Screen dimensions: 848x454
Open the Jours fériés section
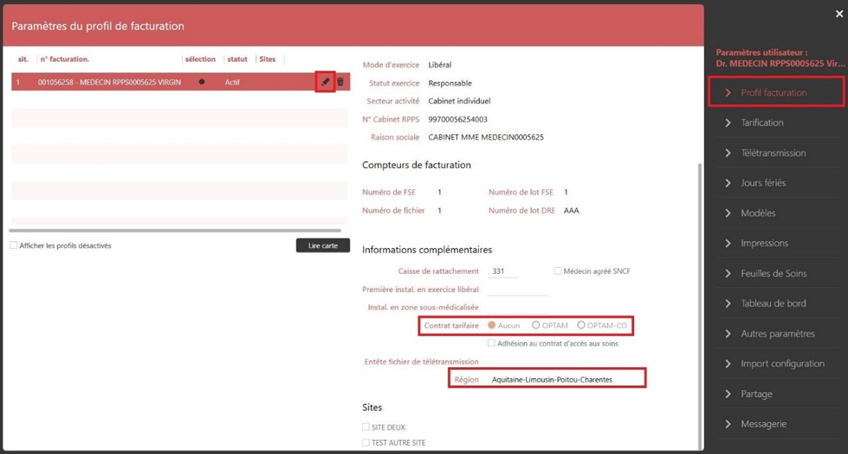point(763,183)
